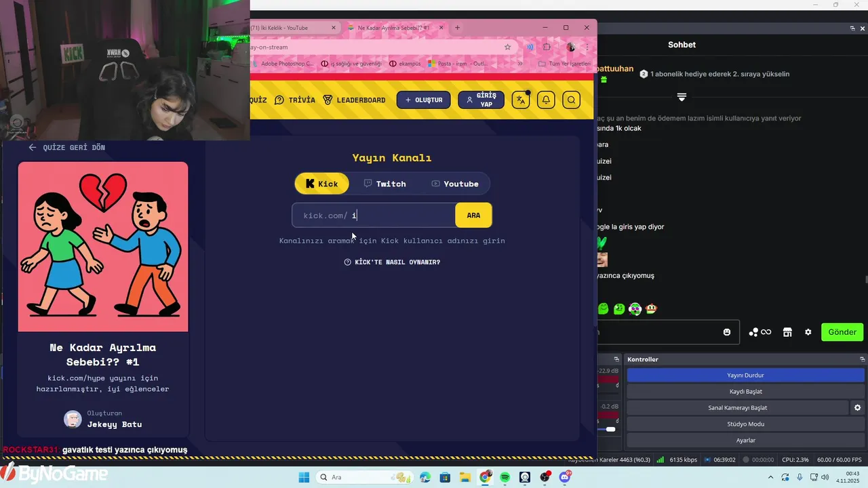Screen dimensions: 868x488
Task: Open Microsoft Store from the taskbar
Action: (x=445, y=477)
